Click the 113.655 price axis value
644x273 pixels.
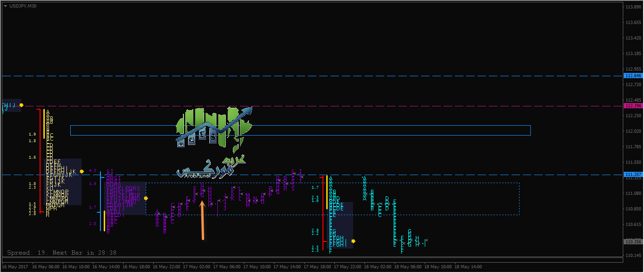(634, 23)
